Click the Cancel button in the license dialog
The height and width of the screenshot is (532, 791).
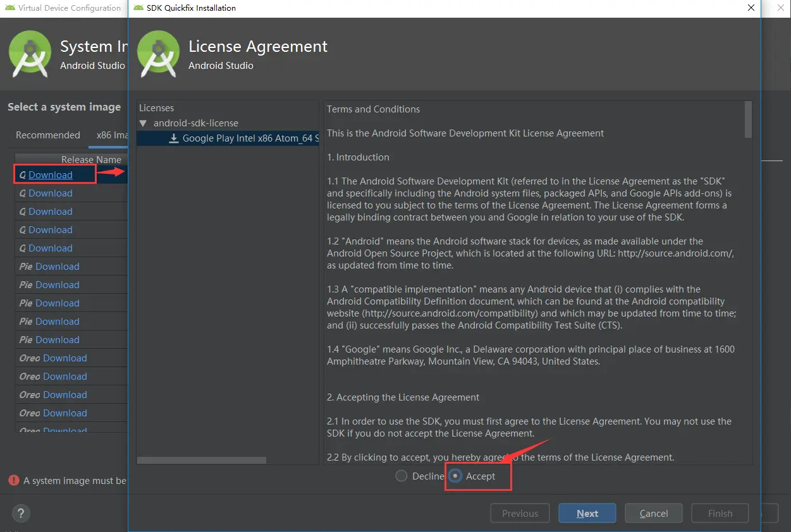[x=654, y=513]
